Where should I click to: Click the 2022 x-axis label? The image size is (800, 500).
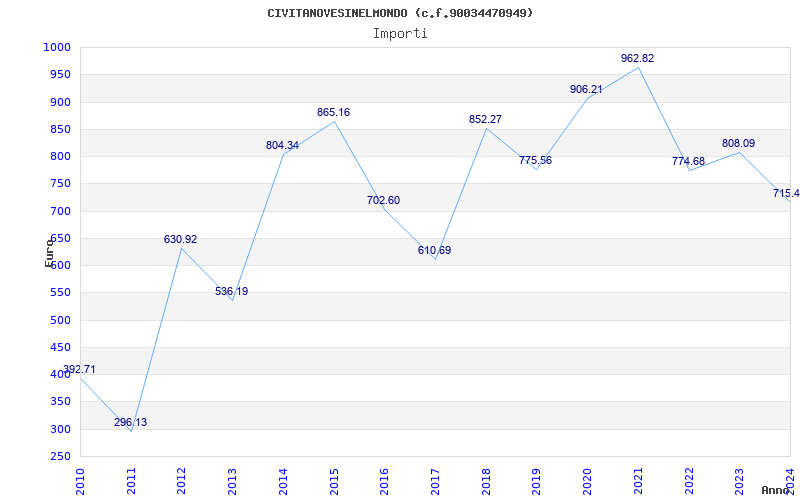click(x=690, y=482)
